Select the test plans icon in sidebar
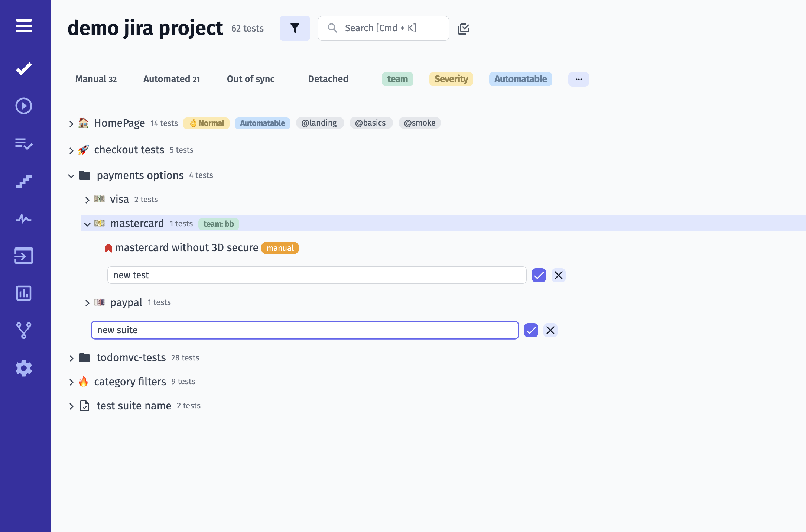The image size is (806, 532). click(24, 145)
